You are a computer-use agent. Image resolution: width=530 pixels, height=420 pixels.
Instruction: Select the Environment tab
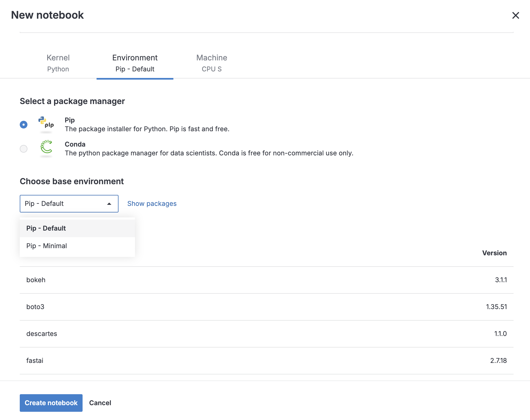tap(135, 63)
